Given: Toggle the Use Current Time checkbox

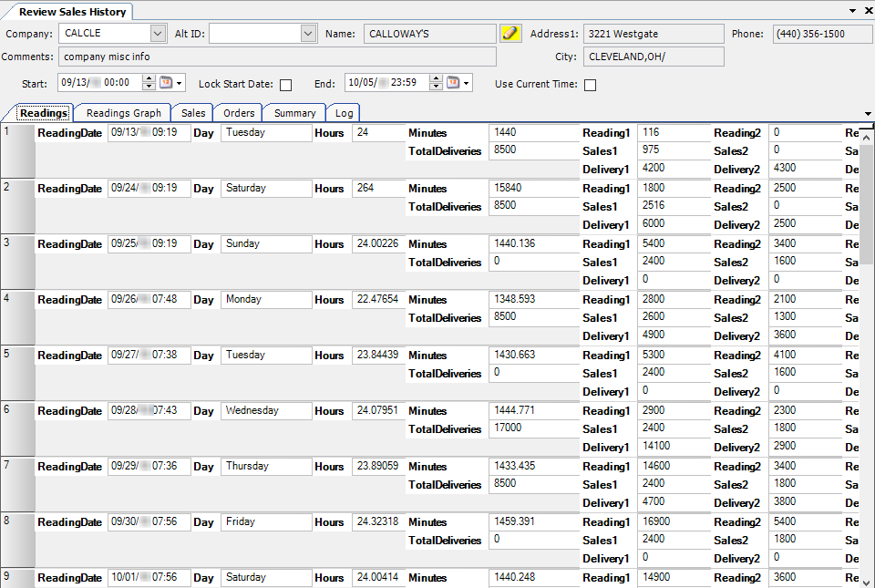Looking at the screenshot, I should click(591, 85).
